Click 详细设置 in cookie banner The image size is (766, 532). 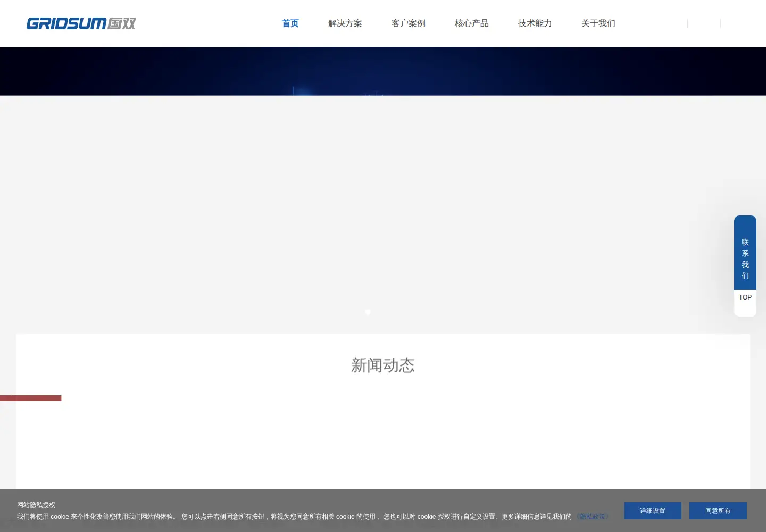(653, 511)
